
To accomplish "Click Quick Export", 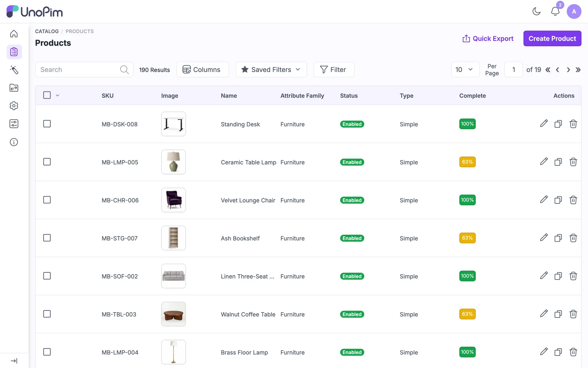I will point(488,38).
